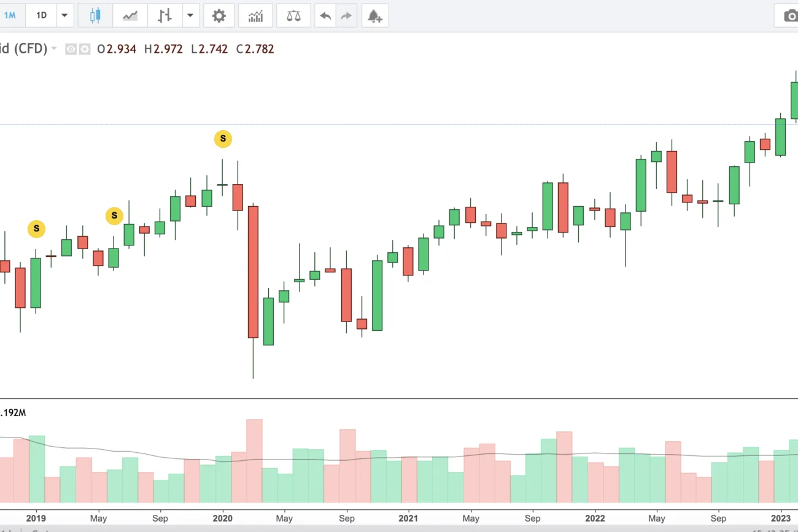
Task: Select the 1M timeframe
Action: (10, 16)
